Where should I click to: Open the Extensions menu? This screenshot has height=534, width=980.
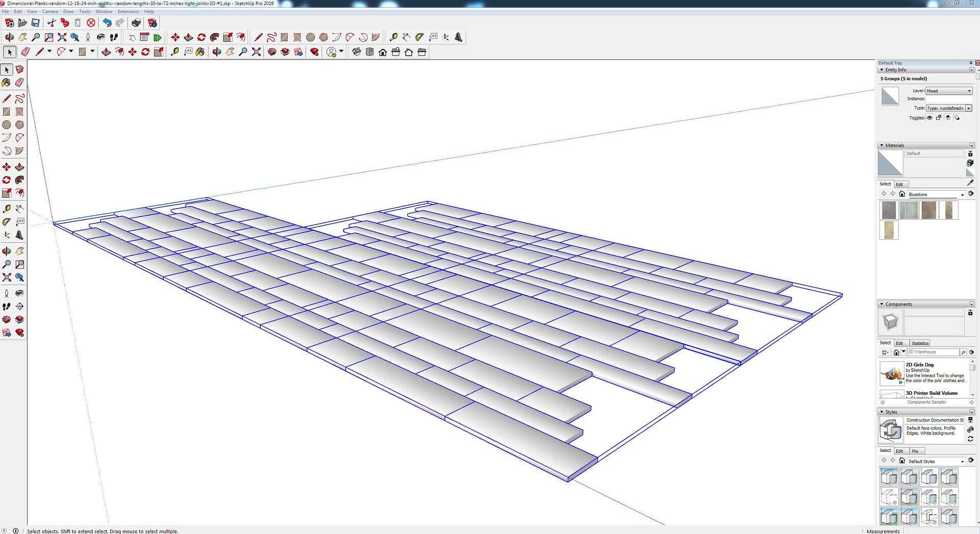click(128, 11)
